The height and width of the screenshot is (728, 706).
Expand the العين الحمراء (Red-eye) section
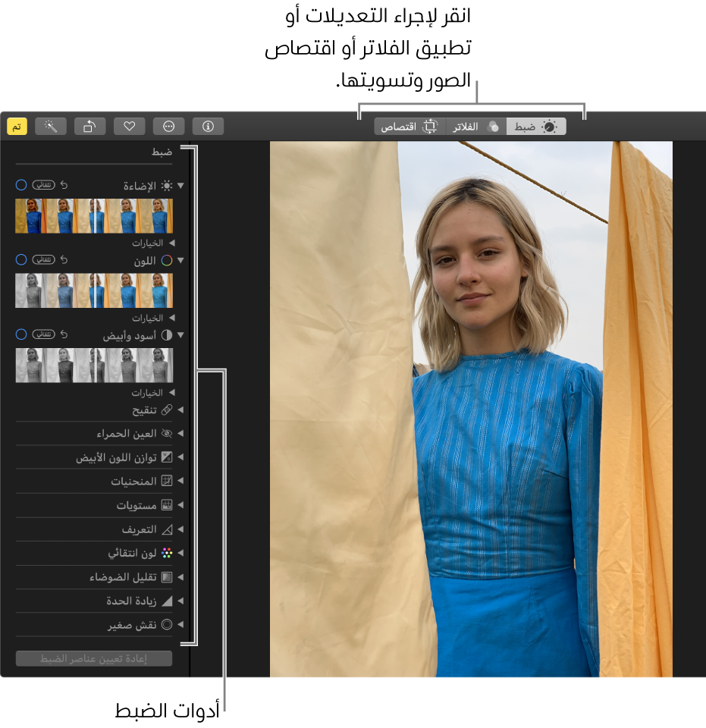[180, 433]
